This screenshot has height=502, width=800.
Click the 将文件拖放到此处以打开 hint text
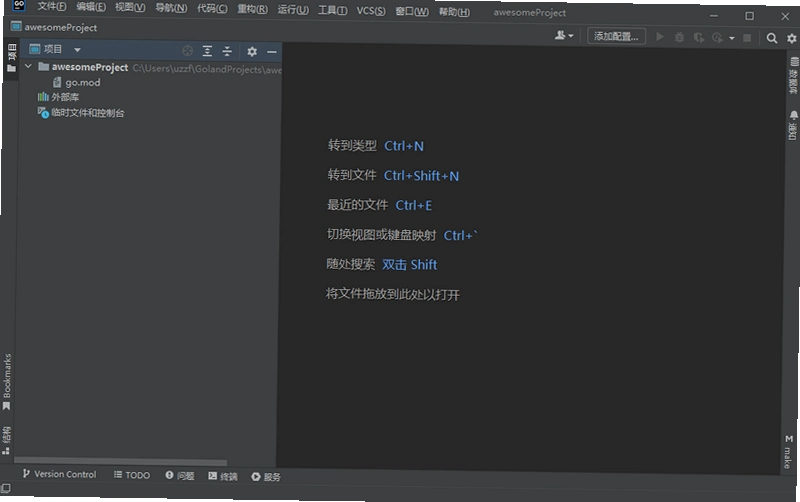pyautogui.click(x=393, y=294)
